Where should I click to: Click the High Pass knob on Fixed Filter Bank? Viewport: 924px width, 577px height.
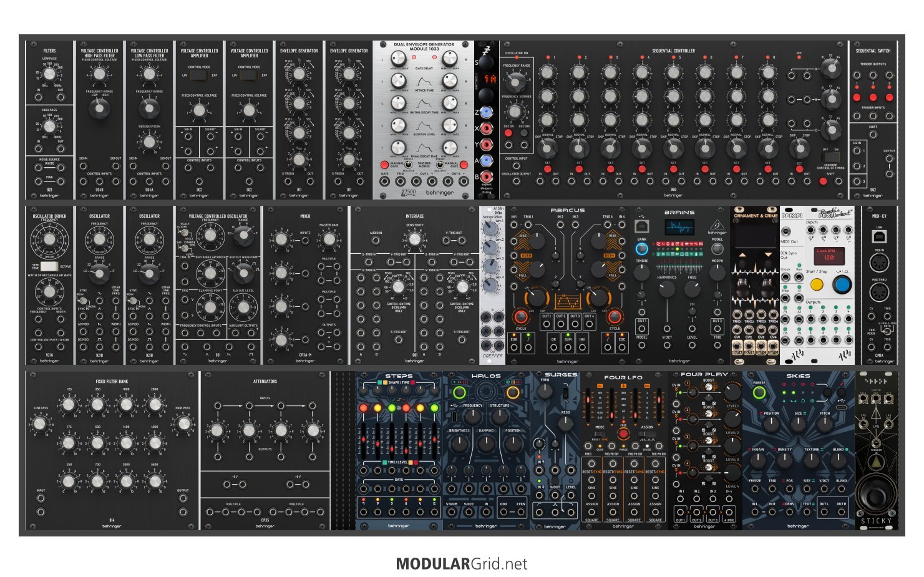183,424
